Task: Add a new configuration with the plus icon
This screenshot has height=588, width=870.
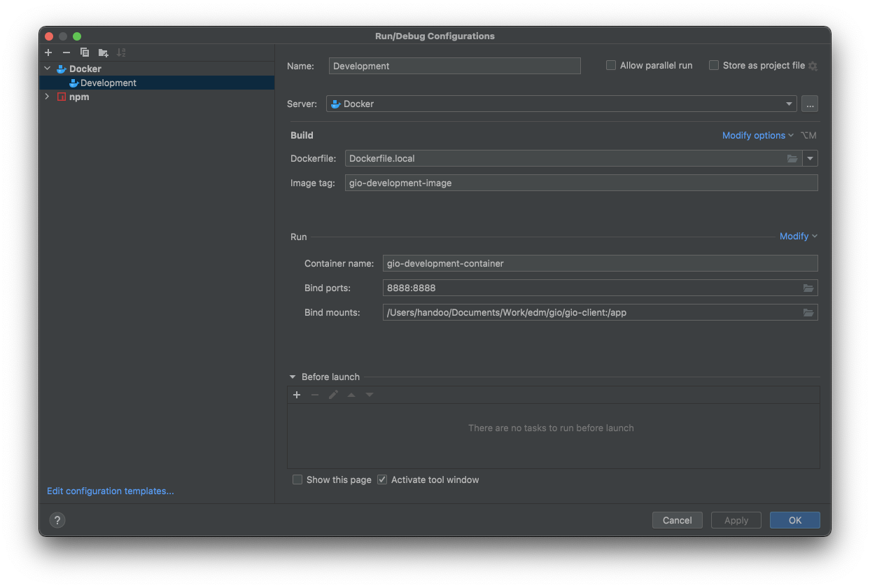Action: click(48, 52)
